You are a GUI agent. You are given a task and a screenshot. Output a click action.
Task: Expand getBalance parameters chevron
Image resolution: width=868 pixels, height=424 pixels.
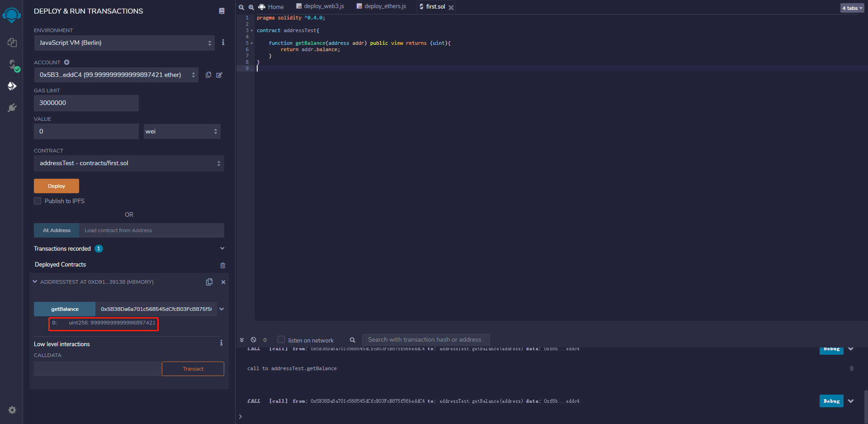(x=222, y=309)
